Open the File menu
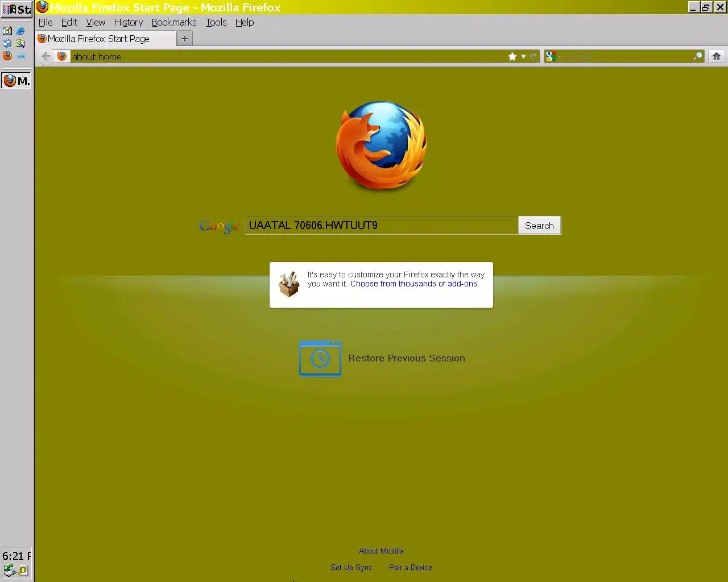This screenshot has height=582, width=728. tap(45, 22)
